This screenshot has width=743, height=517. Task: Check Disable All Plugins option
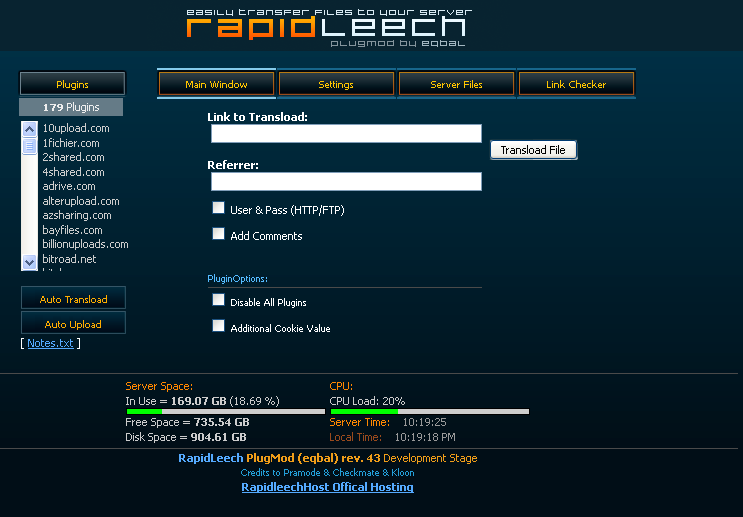click(x=218, y=299)
